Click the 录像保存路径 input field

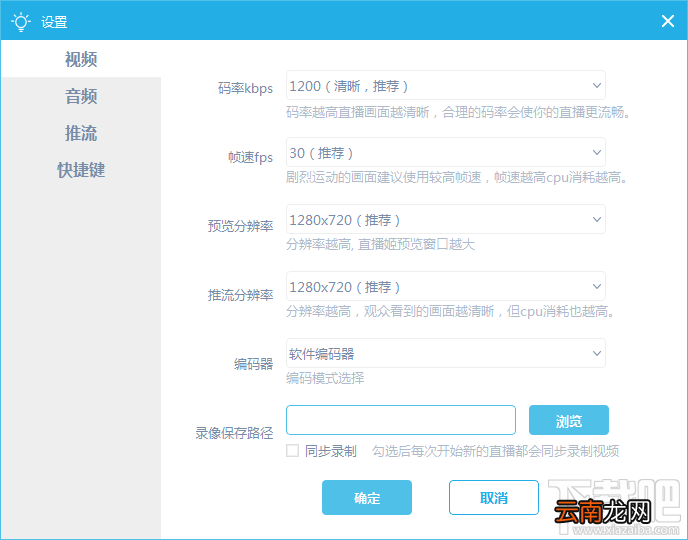tap(401, 420)
